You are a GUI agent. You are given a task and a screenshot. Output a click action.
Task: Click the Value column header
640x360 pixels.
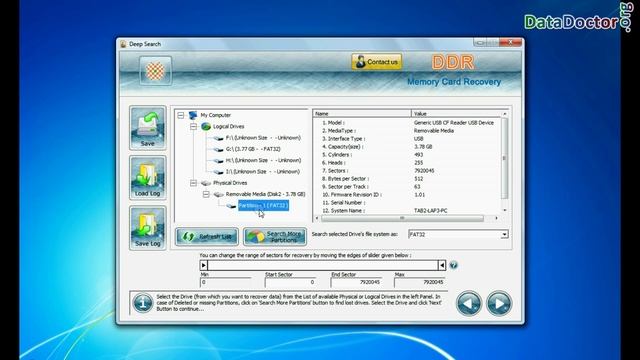[456, 113]
